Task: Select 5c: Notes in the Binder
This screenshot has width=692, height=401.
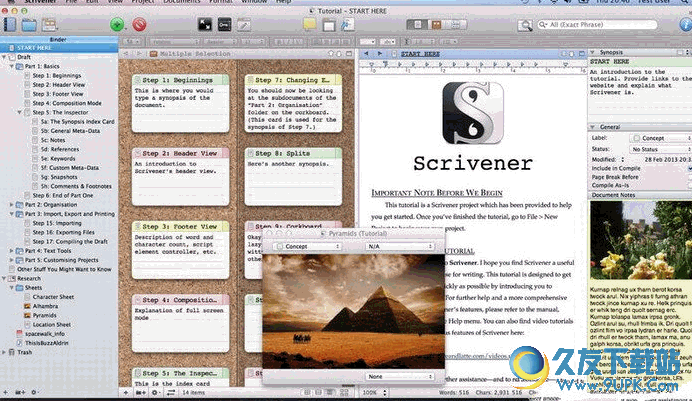Action: (x=53, y=140)
